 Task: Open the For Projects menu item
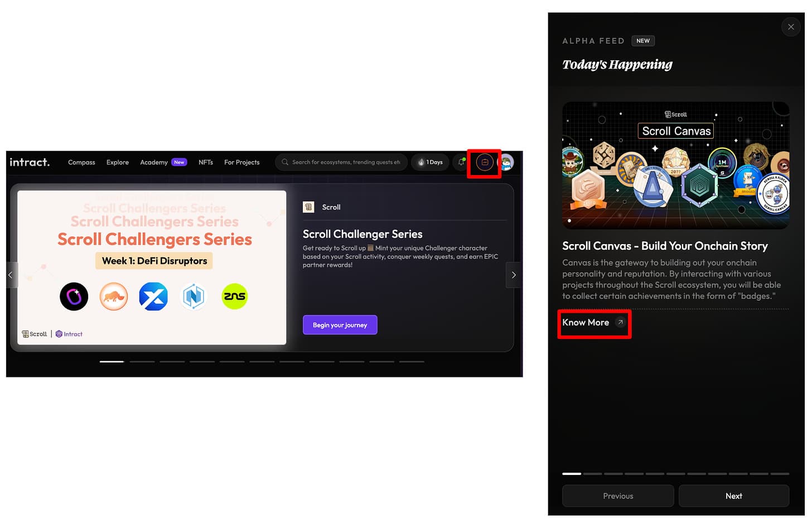tap(242, 162)
